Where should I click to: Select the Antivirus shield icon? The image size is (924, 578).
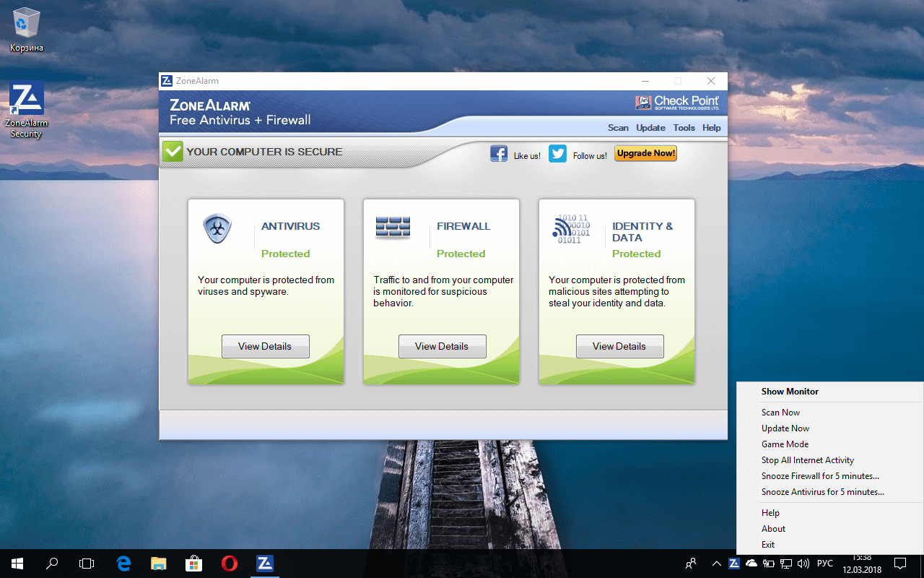pyautogui.click(x=217, y=228)
